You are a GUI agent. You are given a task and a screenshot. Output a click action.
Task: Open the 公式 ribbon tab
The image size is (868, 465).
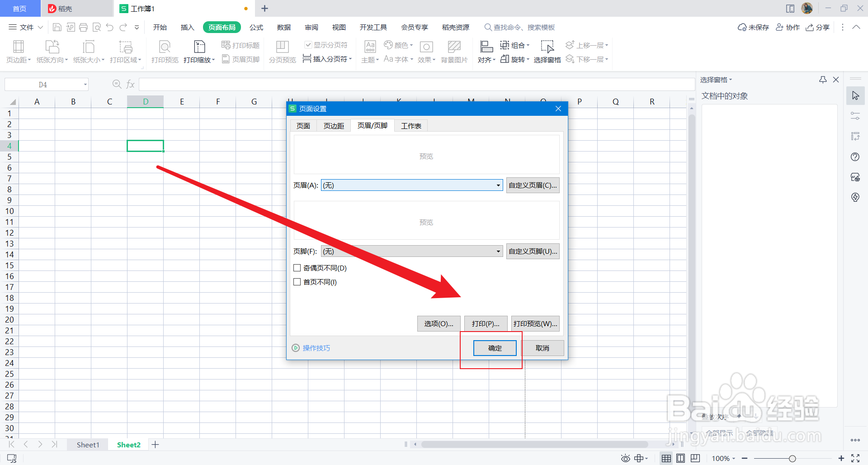click(x=256, y=27)
